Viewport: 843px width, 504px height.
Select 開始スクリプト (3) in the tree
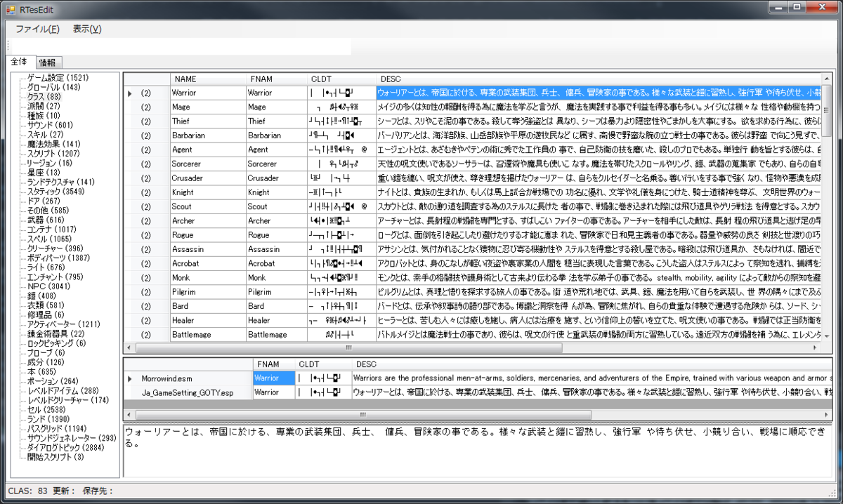click(x=55, y=457)
